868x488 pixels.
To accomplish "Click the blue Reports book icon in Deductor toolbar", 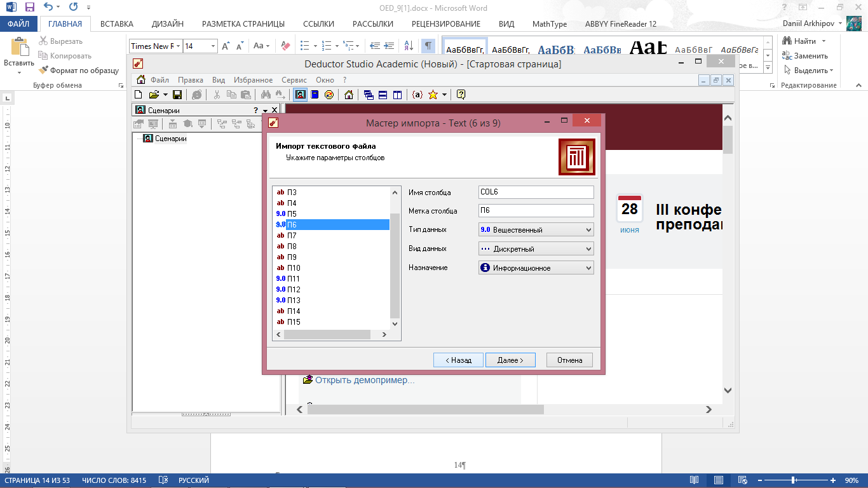I will (315, 95).
